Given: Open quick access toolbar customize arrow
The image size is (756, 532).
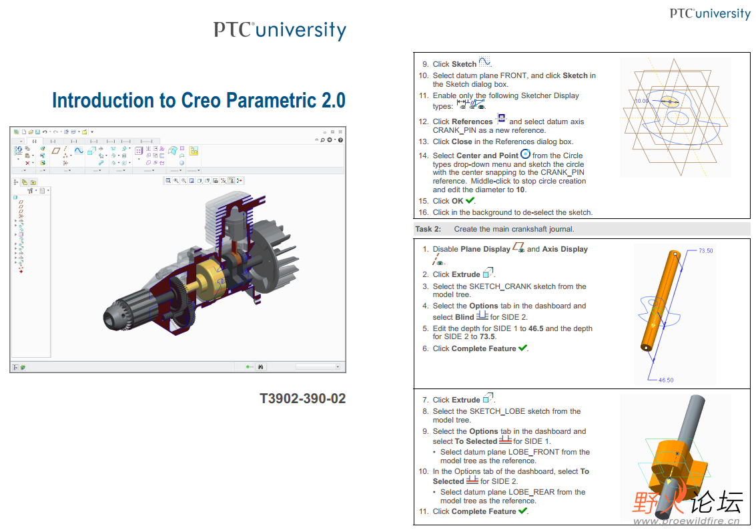Looking at the screenshot, I should point(92,131).
